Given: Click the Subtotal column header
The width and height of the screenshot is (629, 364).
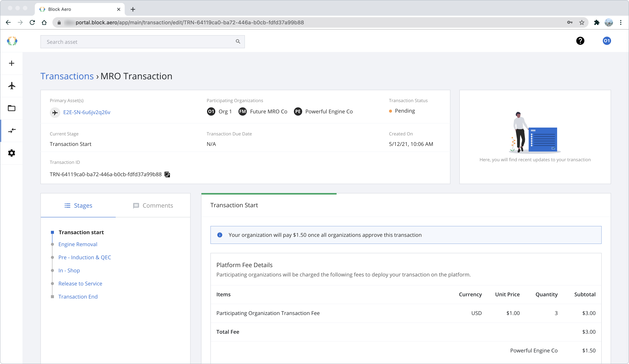Looking at the screenshot, I should (x=585, y=294).
